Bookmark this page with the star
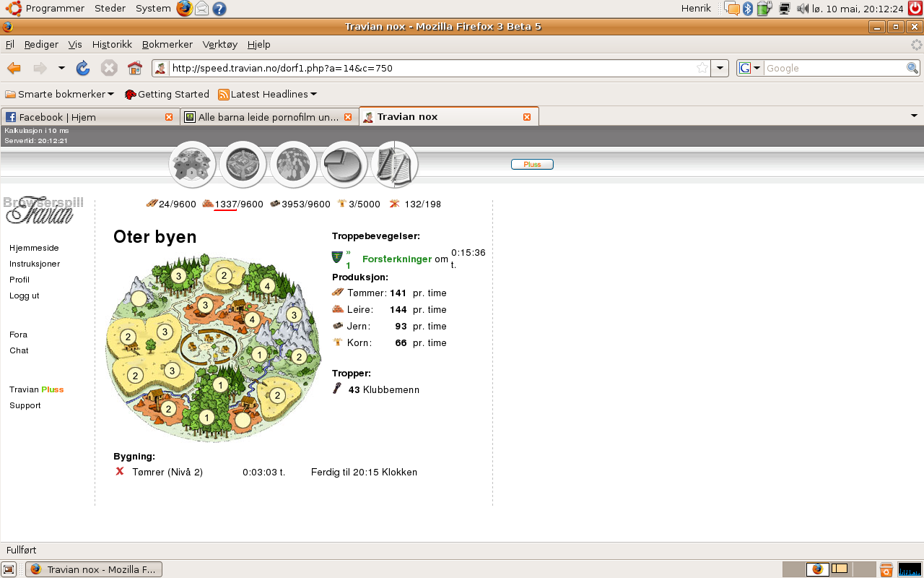Image resolution: width=924 pixels, height=578 pixels. (702, 68)
